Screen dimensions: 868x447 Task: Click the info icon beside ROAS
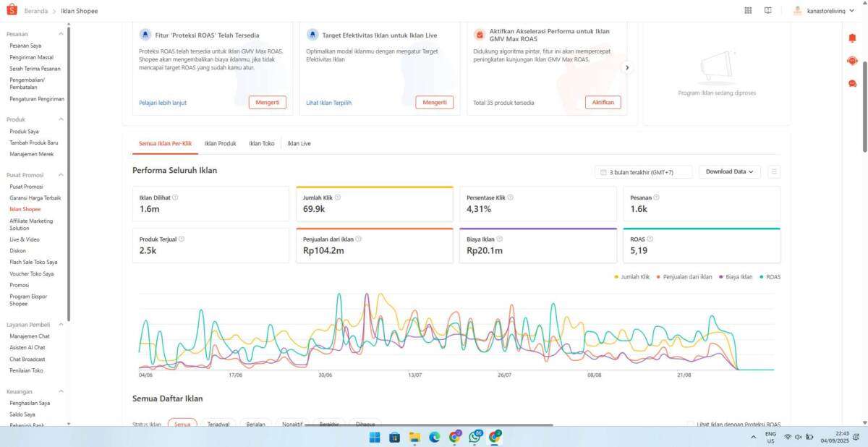pos(650,239)
